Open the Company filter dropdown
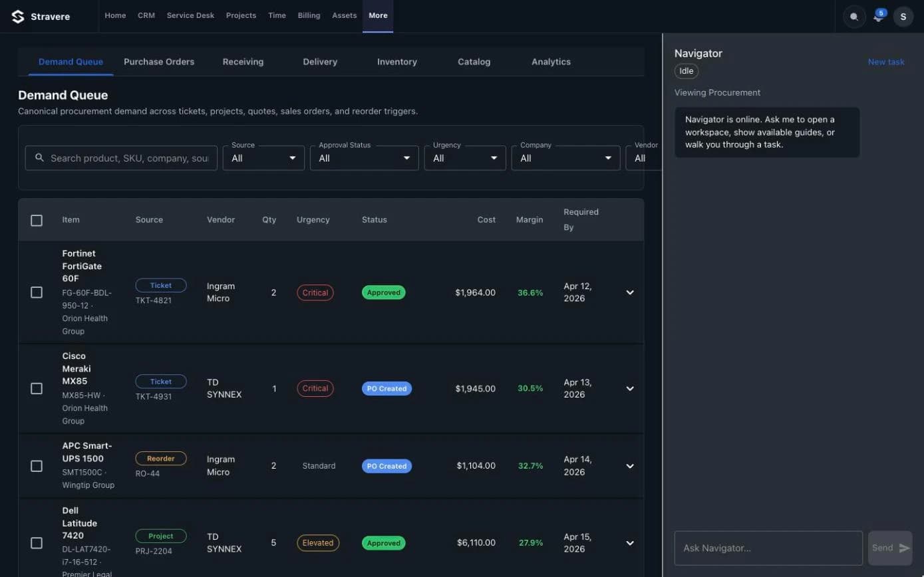 coord(565,158)
